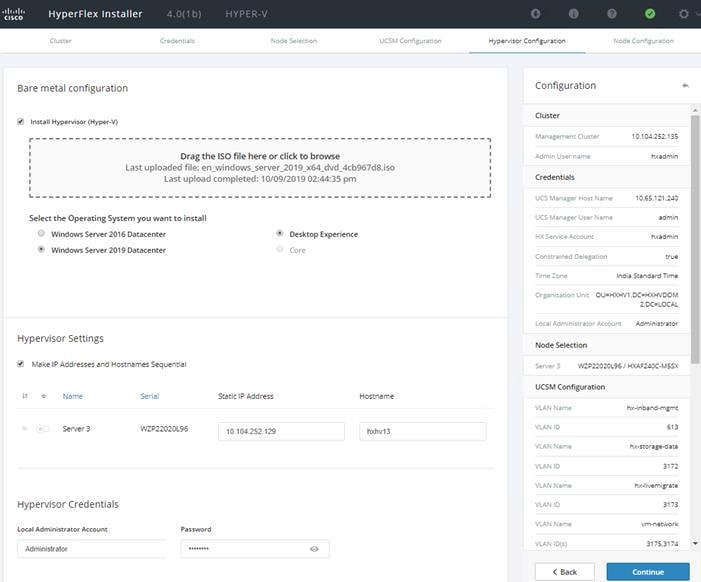Go to the UCSM Configuration step tab

coord(410,41)
